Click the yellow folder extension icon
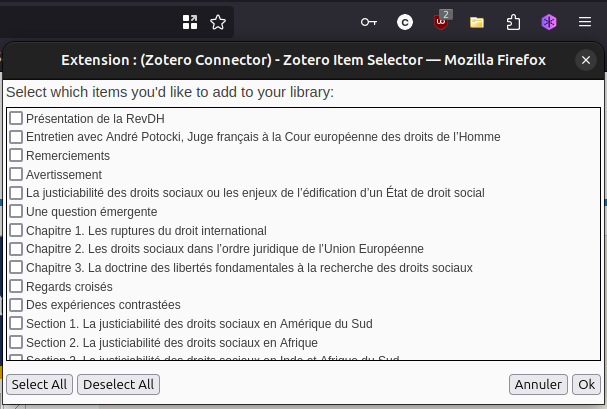 point(477,22)
